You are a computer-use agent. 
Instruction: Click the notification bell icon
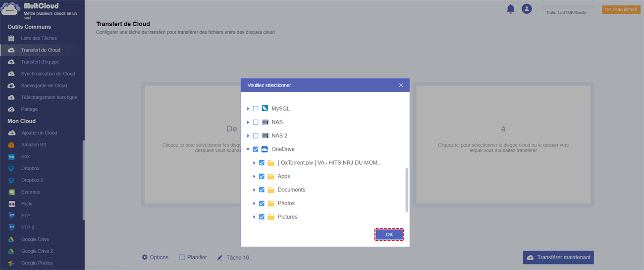(x=510, y=9)
